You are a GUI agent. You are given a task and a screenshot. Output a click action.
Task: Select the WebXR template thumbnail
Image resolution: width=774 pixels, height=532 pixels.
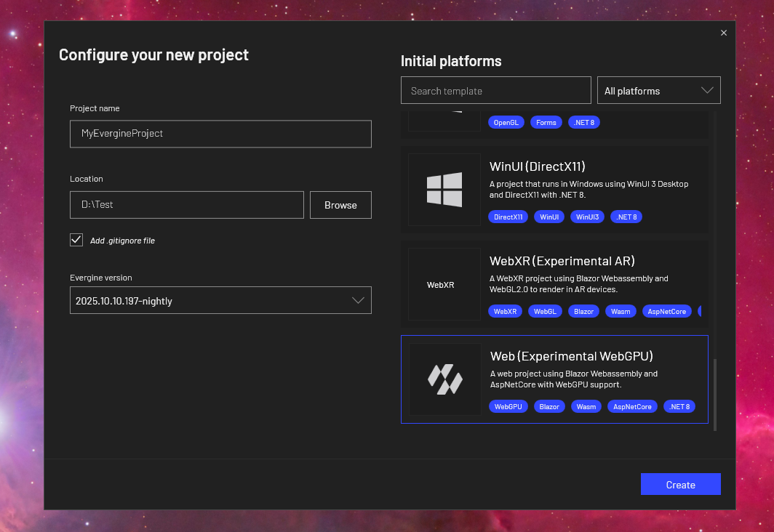444,285
